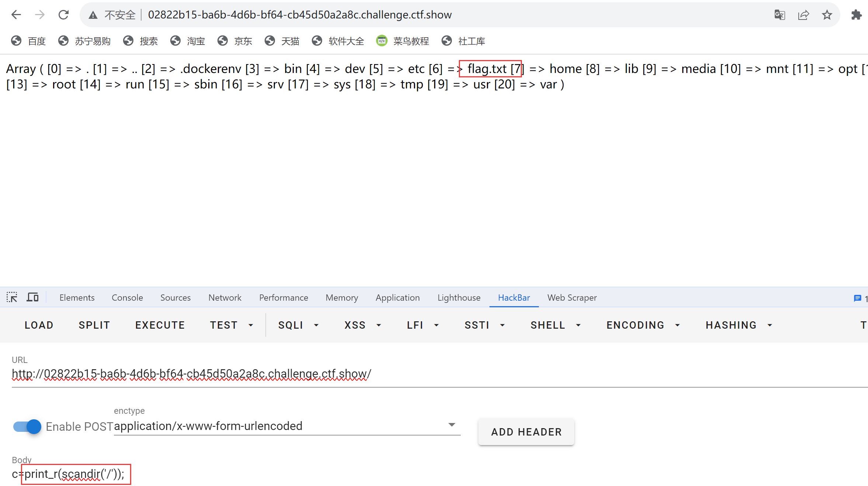868x486 pixels.
Task: Open the extensions puzzle icon
Action: tap(856, 15)
